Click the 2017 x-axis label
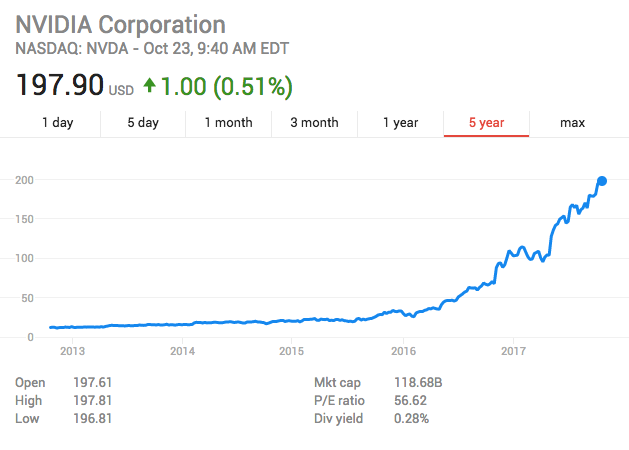 coord(513,350)
